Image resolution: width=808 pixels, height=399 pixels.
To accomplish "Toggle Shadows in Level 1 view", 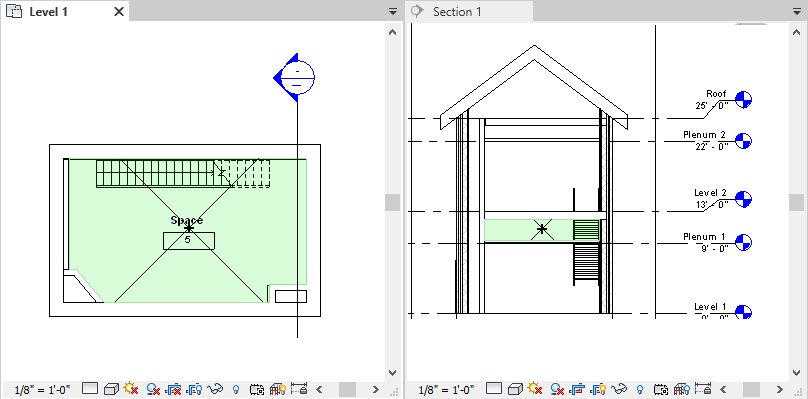I will 153,388.
